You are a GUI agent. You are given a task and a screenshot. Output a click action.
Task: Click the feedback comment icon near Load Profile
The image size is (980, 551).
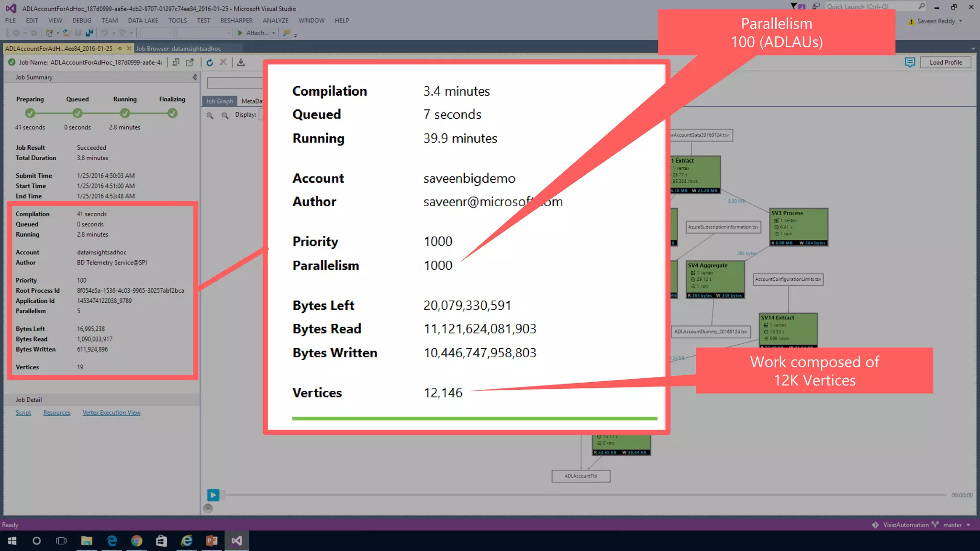point(910,62)
